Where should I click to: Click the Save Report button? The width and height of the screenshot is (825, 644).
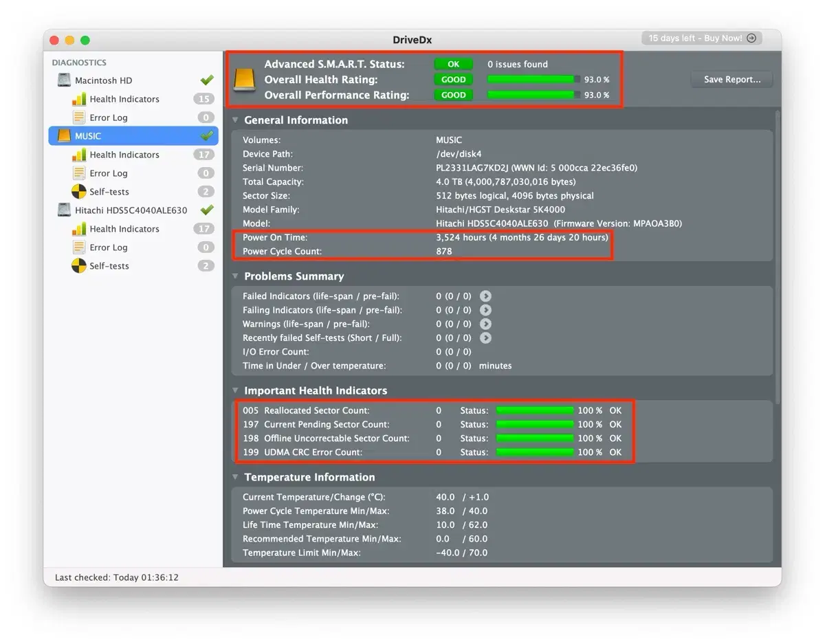[731, 80]
